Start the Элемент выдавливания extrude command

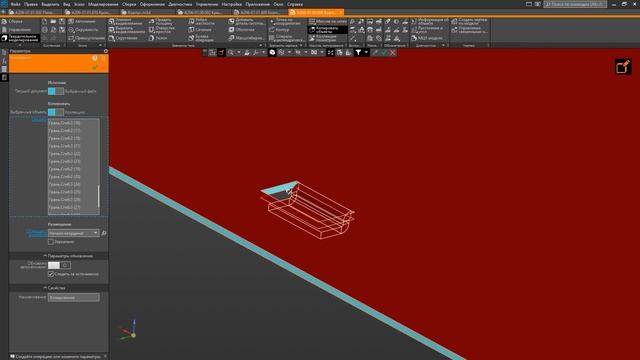(x=127, y=21)
